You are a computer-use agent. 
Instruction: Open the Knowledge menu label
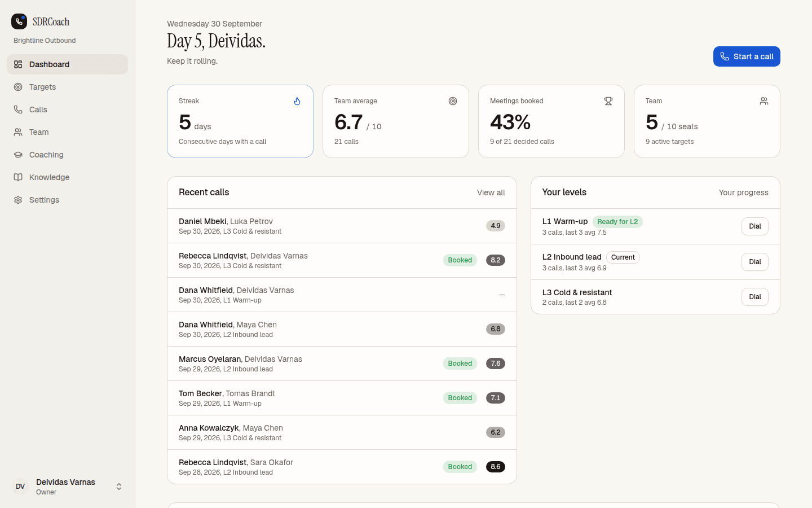50,177
